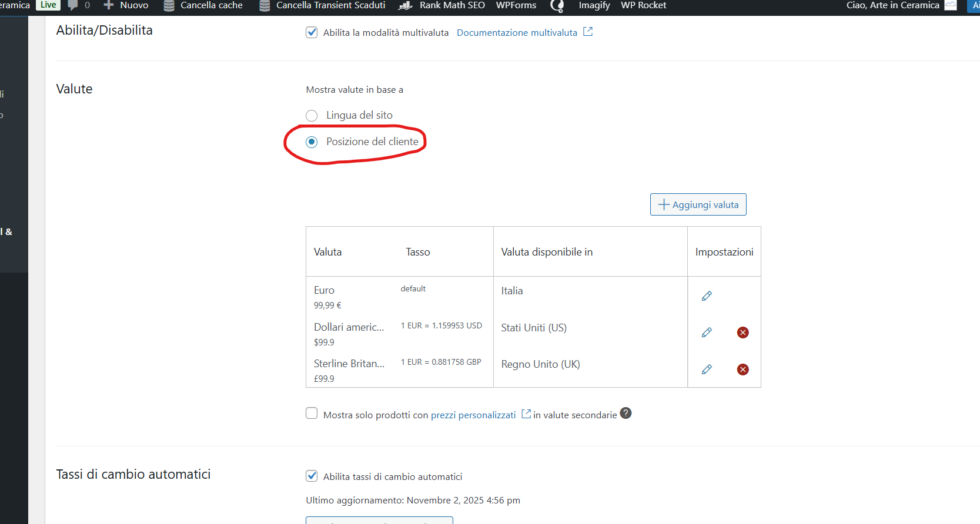Edit the Dollari americani currency pencil
980x524 pixels.
coord(707,332)
